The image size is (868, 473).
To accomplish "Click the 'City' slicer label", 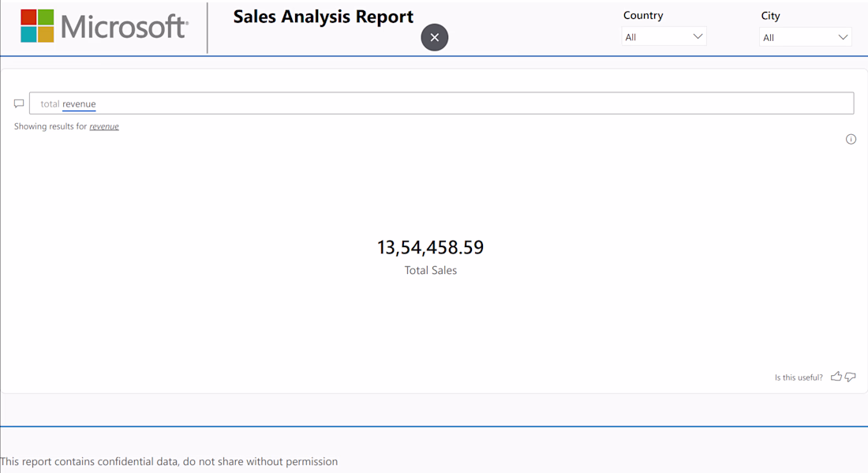I will click(x=770, y=16).
